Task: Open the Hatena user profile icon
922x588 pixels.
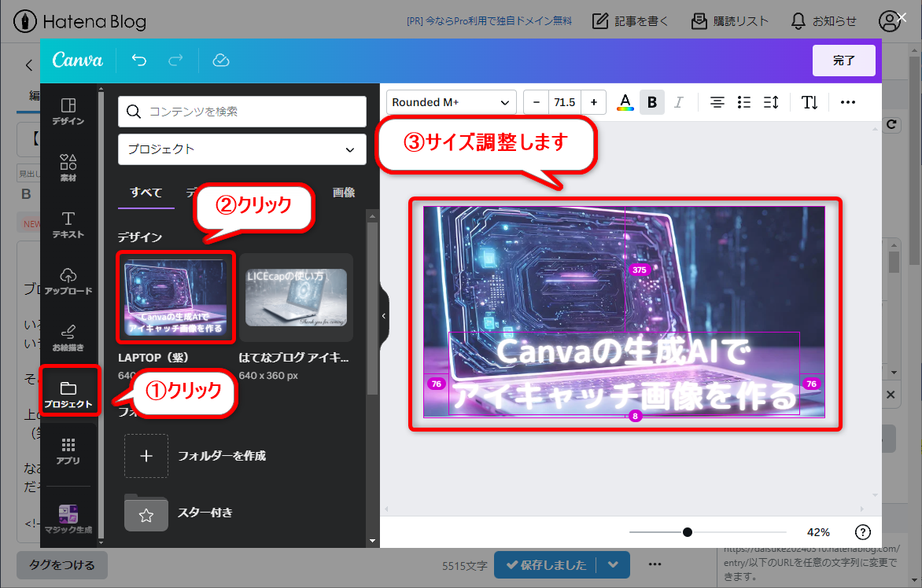Action: click(x=889, y=21)
